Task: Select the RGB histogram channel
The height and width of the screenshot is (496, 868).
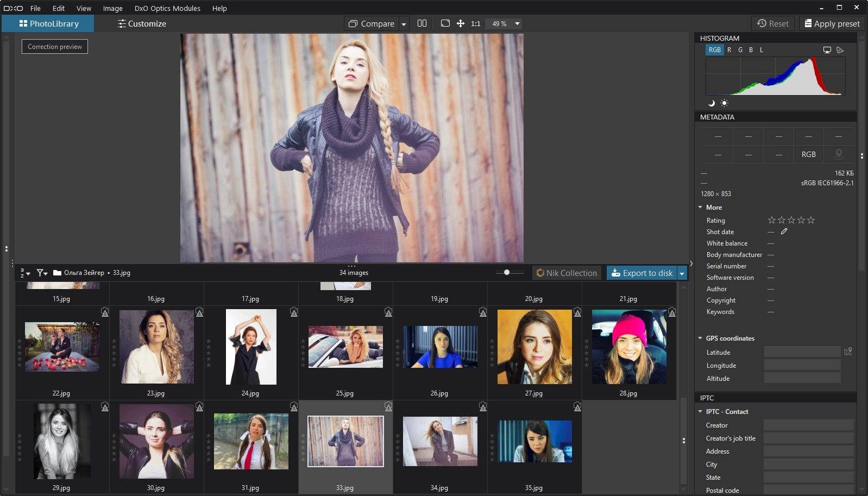Action: click(x=714, y=50)
